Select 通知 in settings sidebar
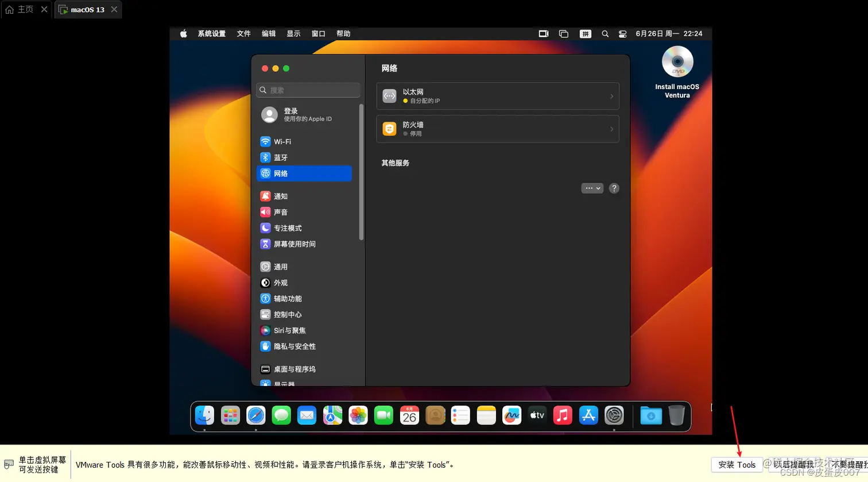Image resolution: width=868 pixels, height=482 pixels. (304, 196)
